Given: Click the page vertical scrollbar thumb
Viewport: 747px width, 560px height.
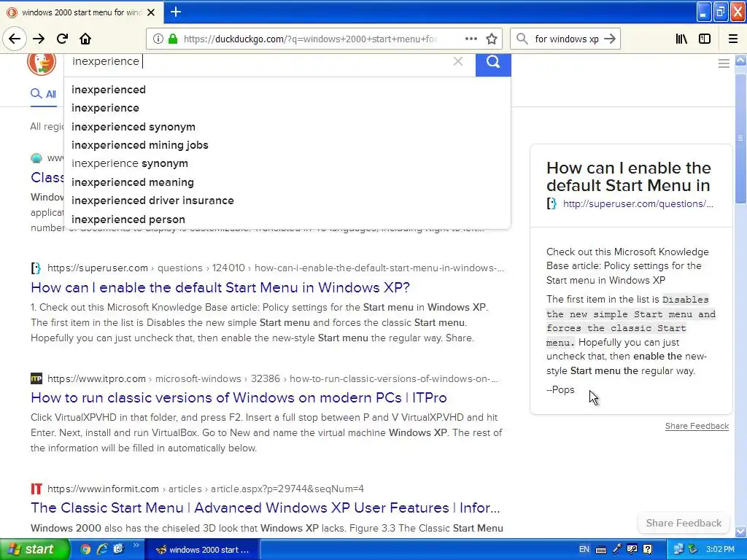Looking at the screenshot, I should [740, 138].
